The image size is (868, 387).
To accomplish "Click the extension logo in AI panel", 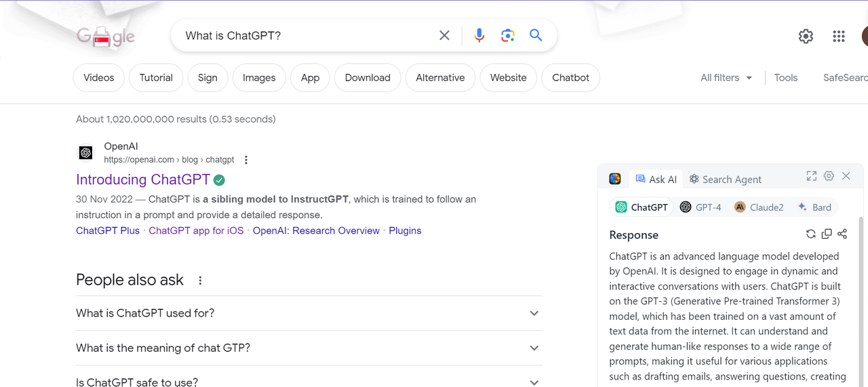I will pos(615,179).
